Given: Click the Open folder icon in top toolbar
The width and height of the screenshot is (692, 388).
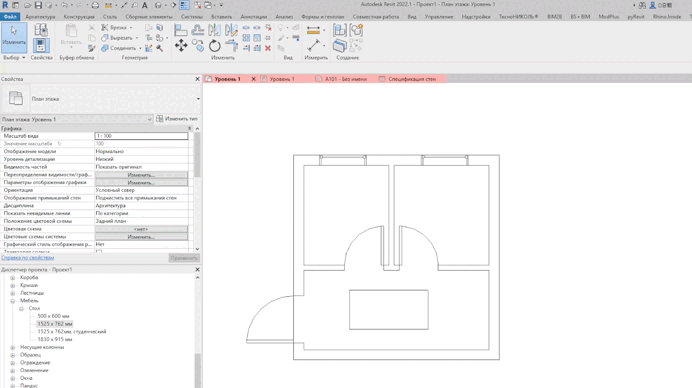Looking at the screenshot, I should (x=27, y=5).
